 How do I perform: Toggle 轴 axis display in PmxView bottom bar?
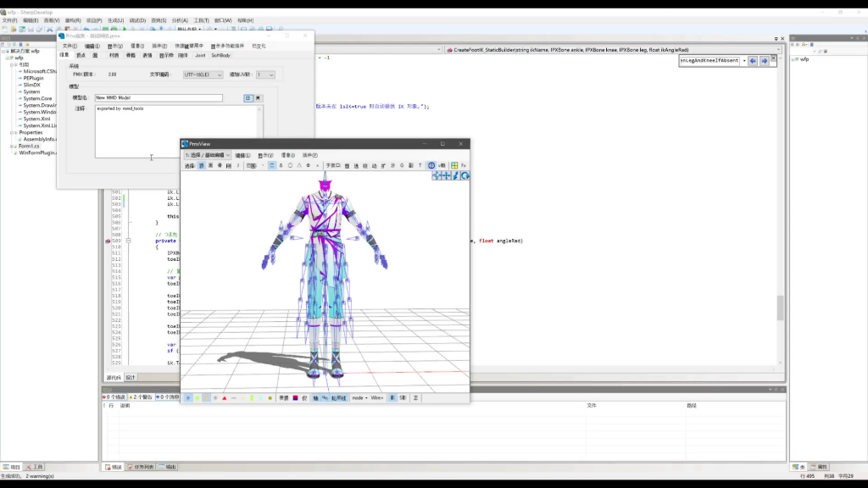point(315,398)
